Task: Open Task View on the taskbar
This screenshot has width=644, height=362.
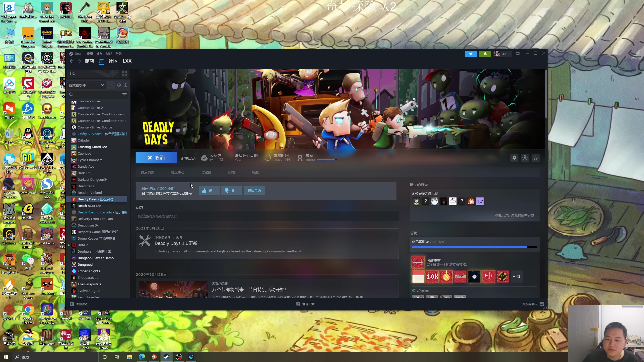Action: [117, 357]
